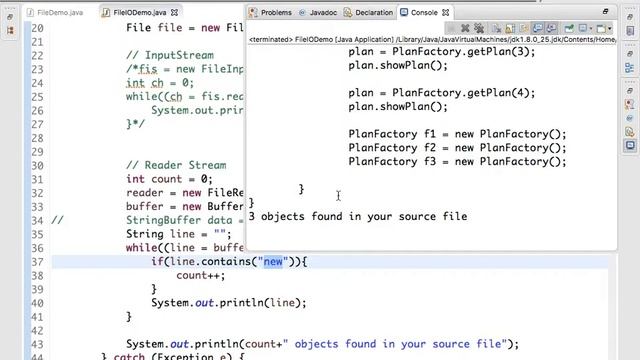Restore the top right minimized view stack
The width and height of the screenshot is (640, 360).
pos(630,17)
